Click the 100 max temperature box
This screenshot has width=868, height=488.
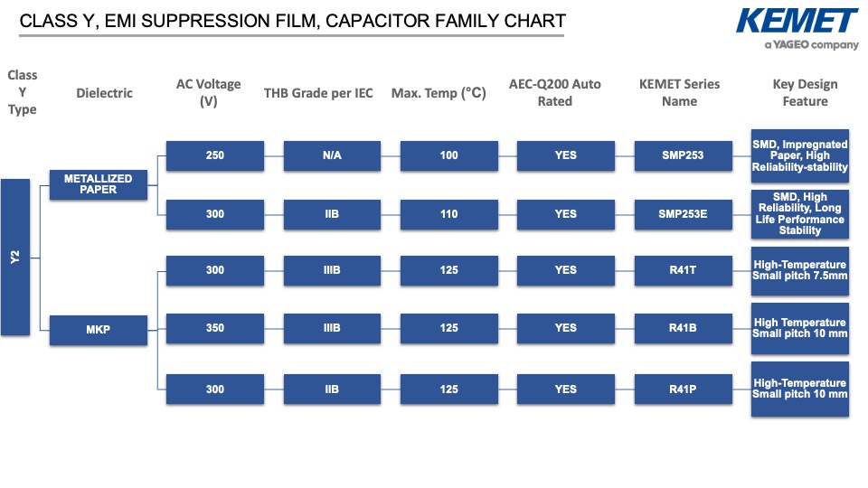pos(449,155)
